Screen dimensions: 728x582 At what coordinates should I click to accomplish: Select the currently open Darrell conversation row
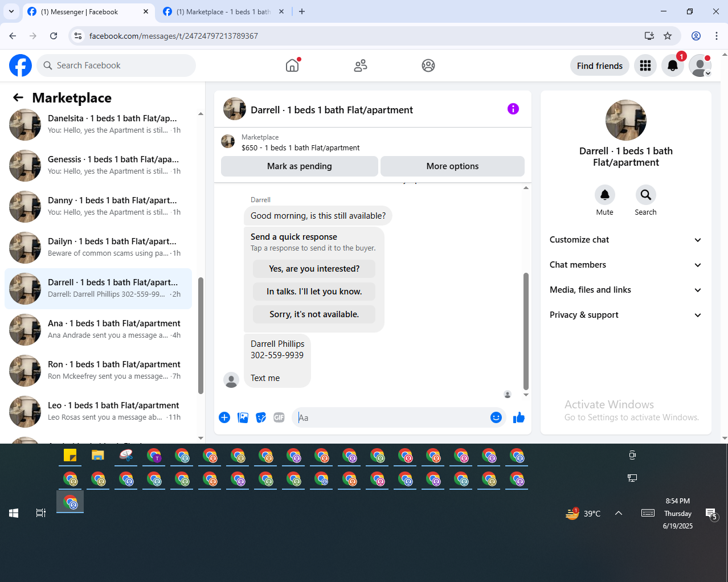(99, 289)
